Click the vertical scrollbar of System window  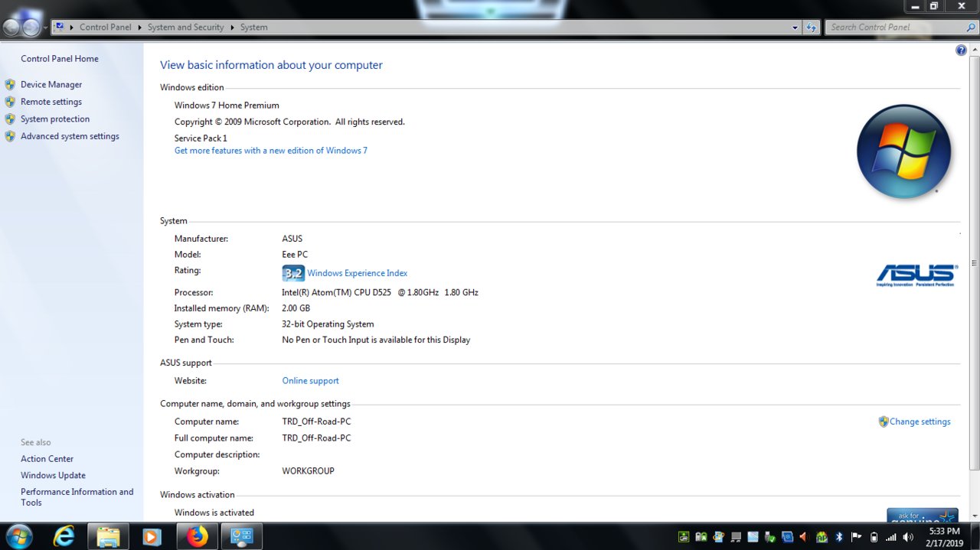coord(974,264)
